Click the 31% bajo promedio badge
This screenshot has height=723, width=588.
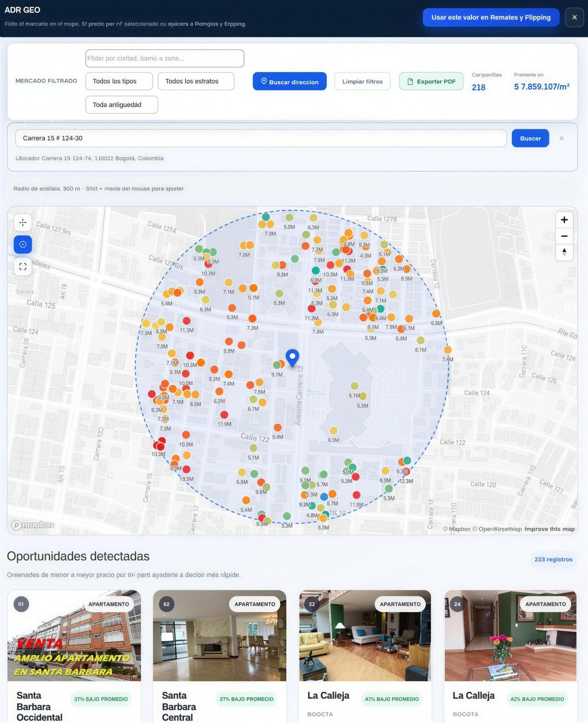101,699
